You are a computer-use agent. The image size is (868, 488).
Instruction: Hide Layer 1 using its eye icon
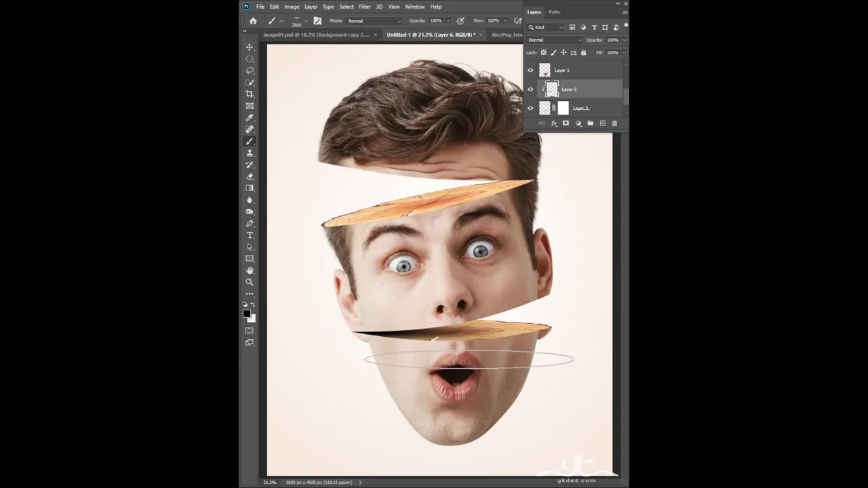(530, 70)
